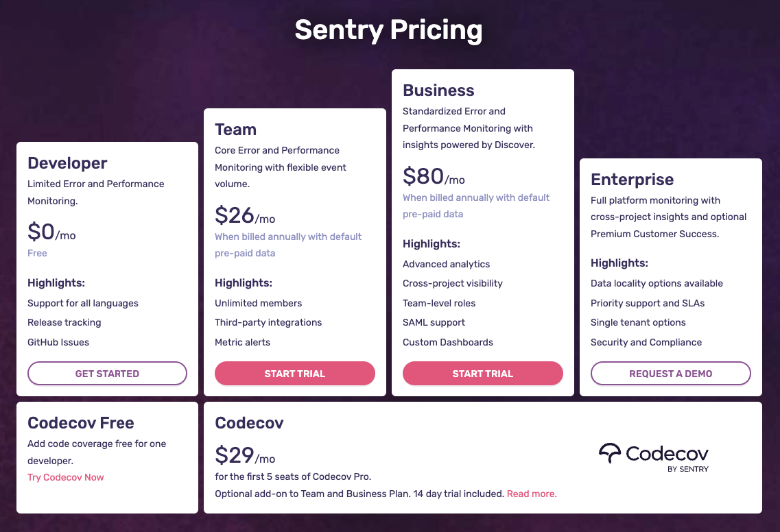This screenshot has width=780, height=532.
Task: Select the Enterprise plan heading
Action: point(632,179)
